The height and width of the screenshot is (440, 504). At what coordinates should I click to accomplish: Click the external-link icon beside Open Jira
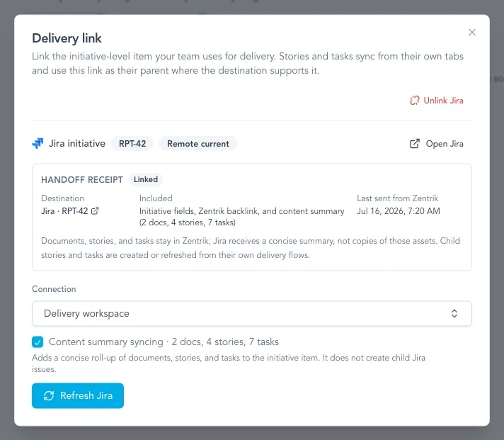point(415,144)
